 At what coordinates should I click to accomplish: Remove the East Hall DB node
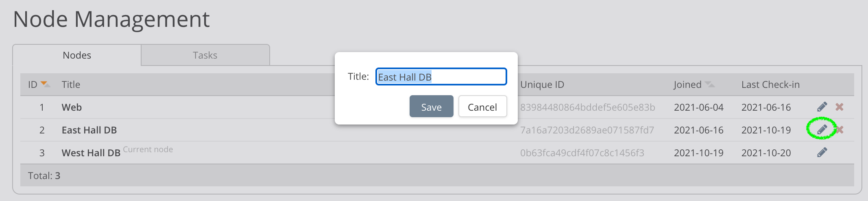[x=840, y=130]
